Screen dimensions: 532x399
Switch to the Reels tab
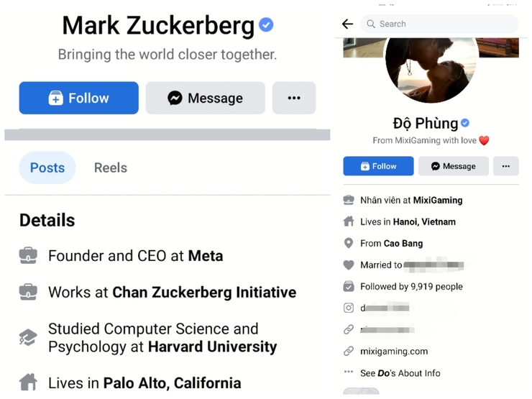[111, 168]
